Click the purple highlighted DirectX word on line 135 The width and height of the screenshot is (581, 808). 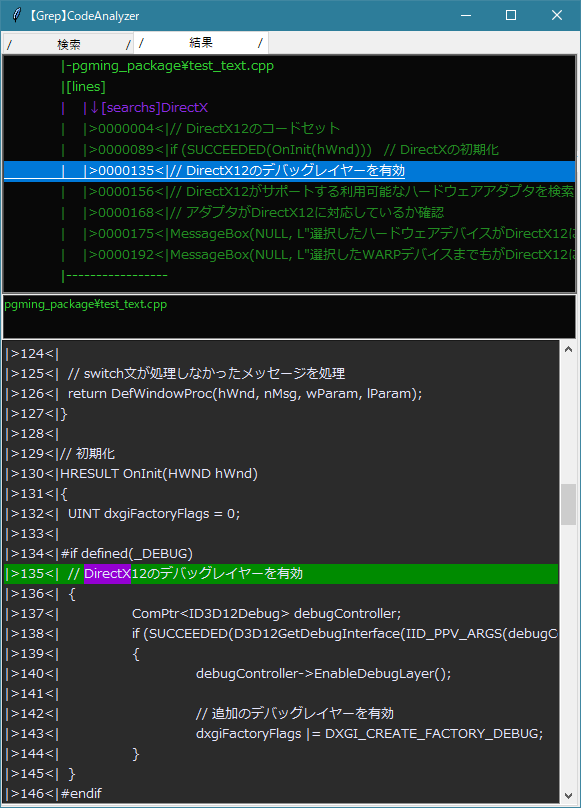[107, 574]
